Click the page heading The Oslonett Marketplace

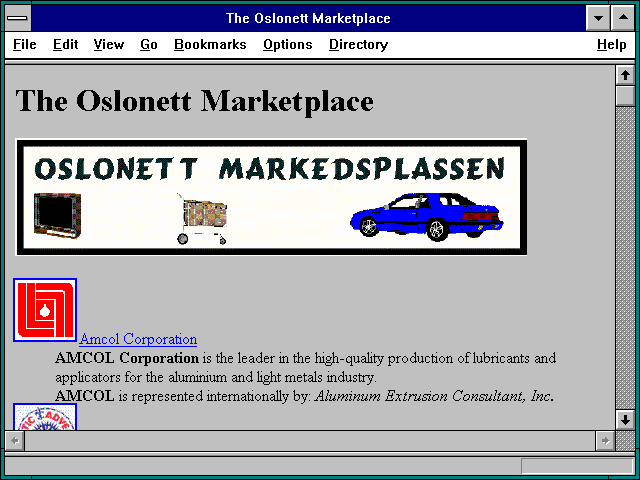[194, 101]
